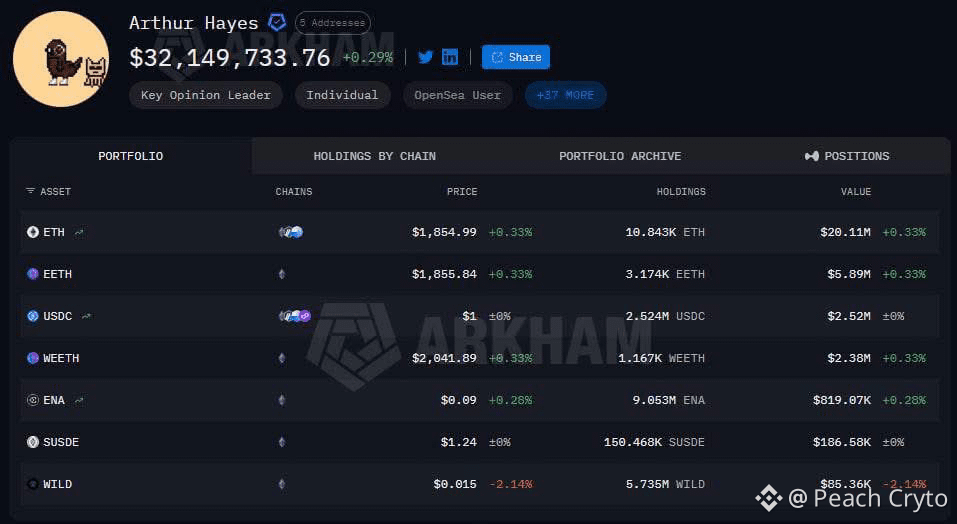The image size is (957, 524).
Task: Expand the +37 MORE tags button
Action: coord(565,95)
